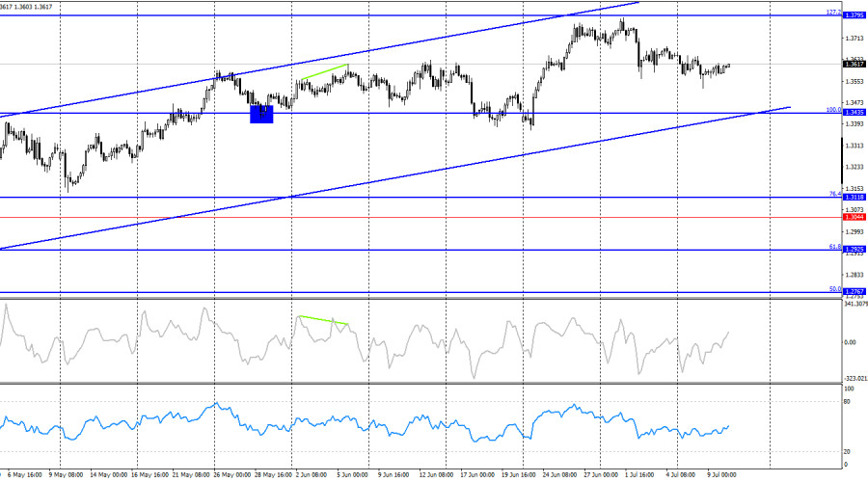Click the 1.3073 price scale value
This screenshot has width=868, height=482.
pyautogui.click(x=854, y=210)
